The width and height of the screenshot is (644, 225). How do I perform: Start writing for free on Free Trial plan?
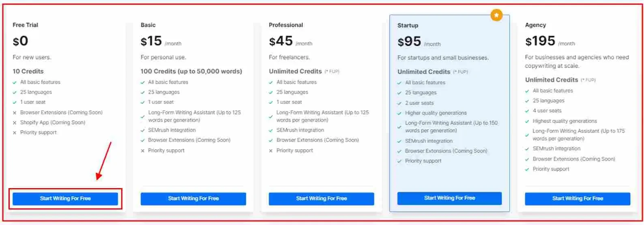click(x=65, y=199)
